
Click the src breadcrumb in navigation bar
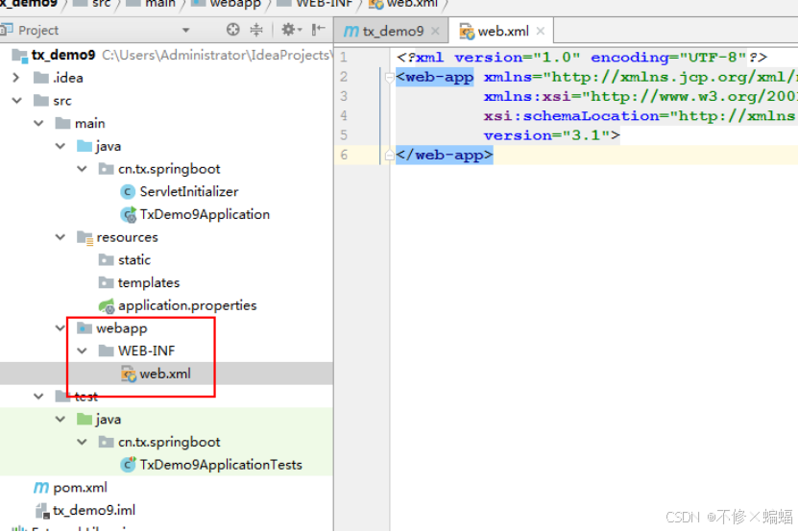pyautogui.click(x=102, y=4)
